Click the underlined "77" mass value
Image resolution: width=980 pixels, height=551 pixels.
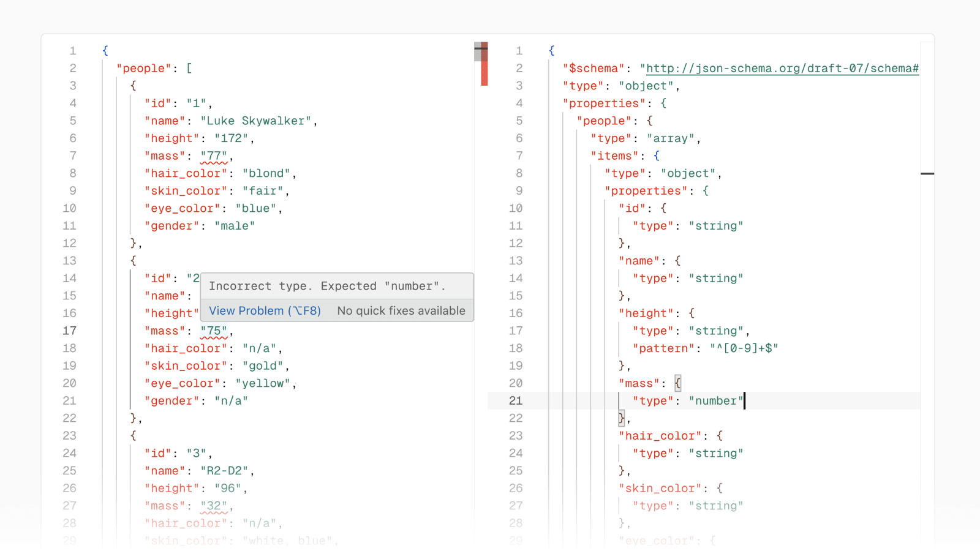pos(214,156)
